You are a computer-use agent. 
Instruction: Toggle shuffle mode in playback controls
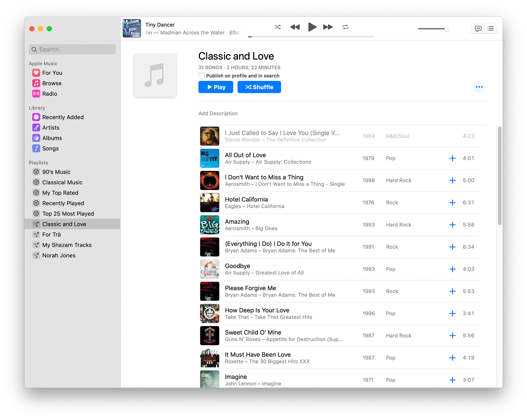277,27
